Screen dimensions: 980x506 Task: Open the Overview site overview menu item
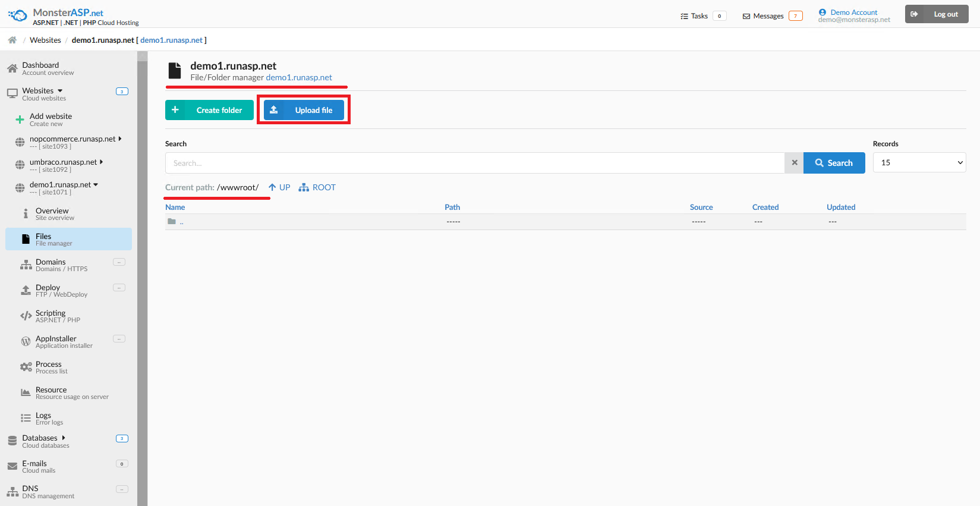pyautogui.click(x=68, y=213)
